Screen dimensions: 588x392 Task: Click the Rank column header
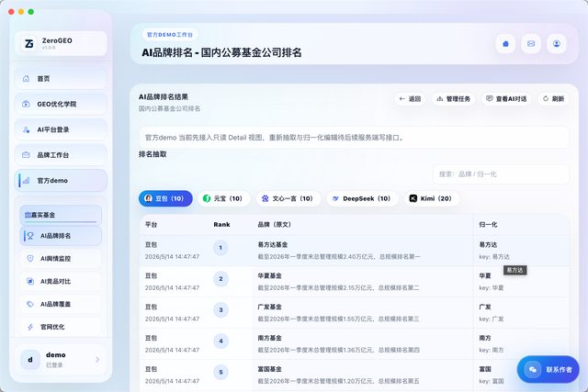[x=221, y=225]
